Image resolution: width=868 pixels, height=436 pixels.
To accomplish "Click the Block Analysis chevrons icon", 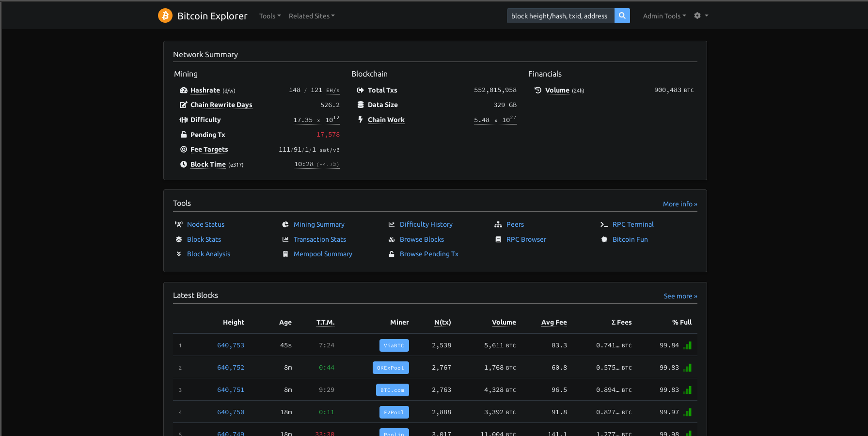I will coord(179,254).
